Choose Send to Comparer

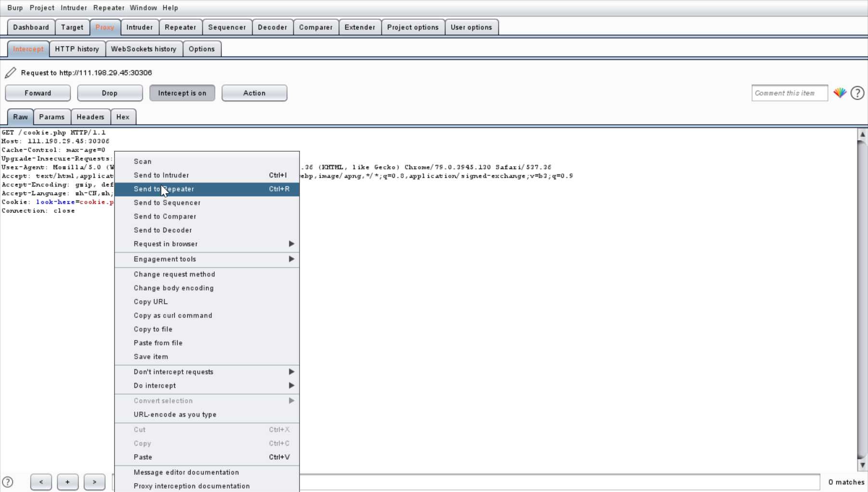point(207,216)
